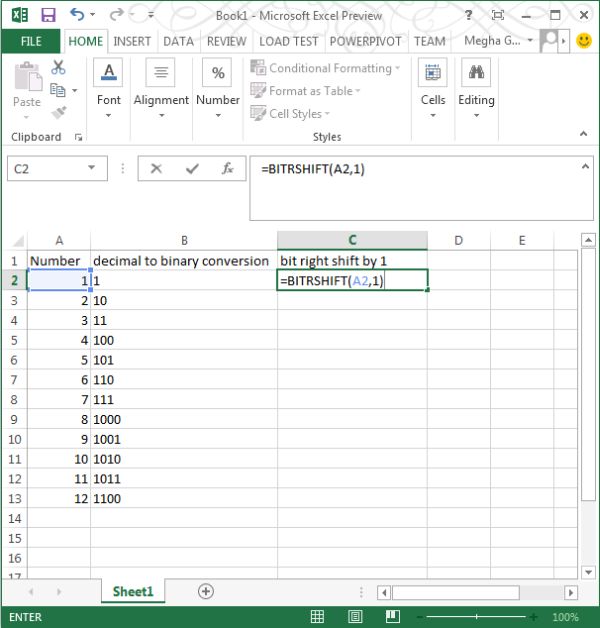Select column D header
Image resolution: width=600 pixels, height=628 pixels.
(x=459, y=241)
